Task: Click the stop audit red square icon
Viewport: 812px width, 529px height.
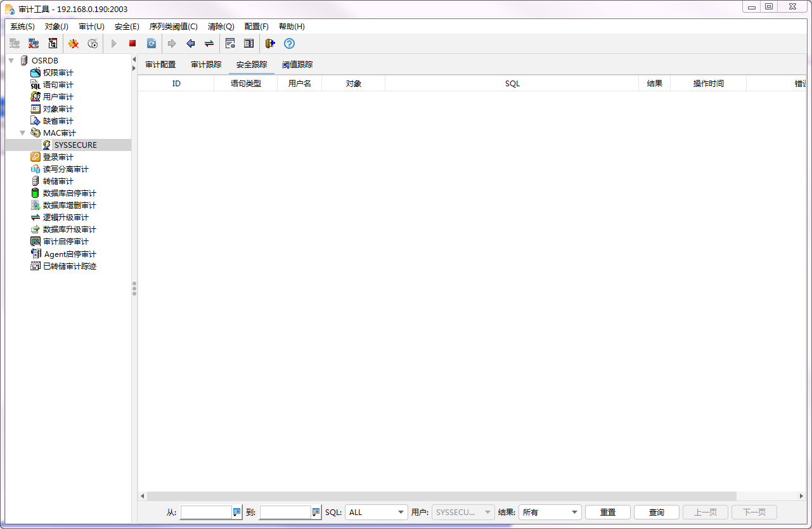Action: point(132,43)
